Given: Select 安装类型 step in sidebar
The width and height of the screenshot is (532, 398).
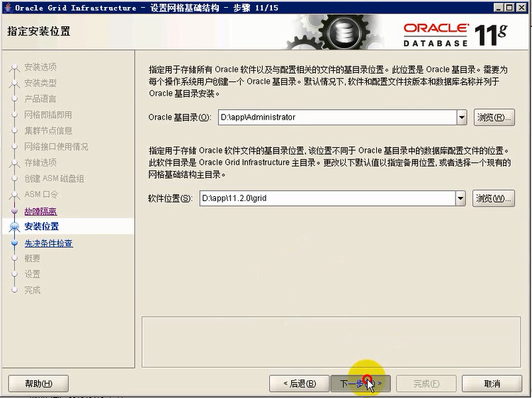Looking at the screenshot, I should [x=40, y=83].
